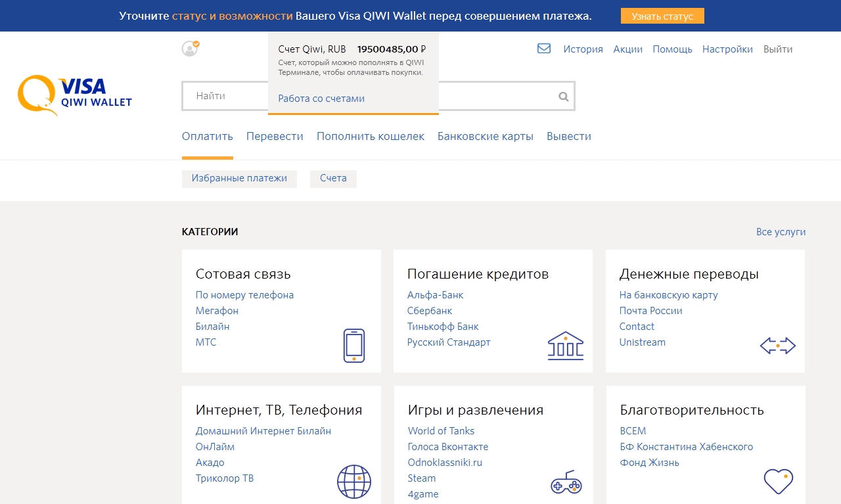Click the Visa QIWI Wallet logo
This screenshot has height=504, width=841.
(x=75, y=95)
